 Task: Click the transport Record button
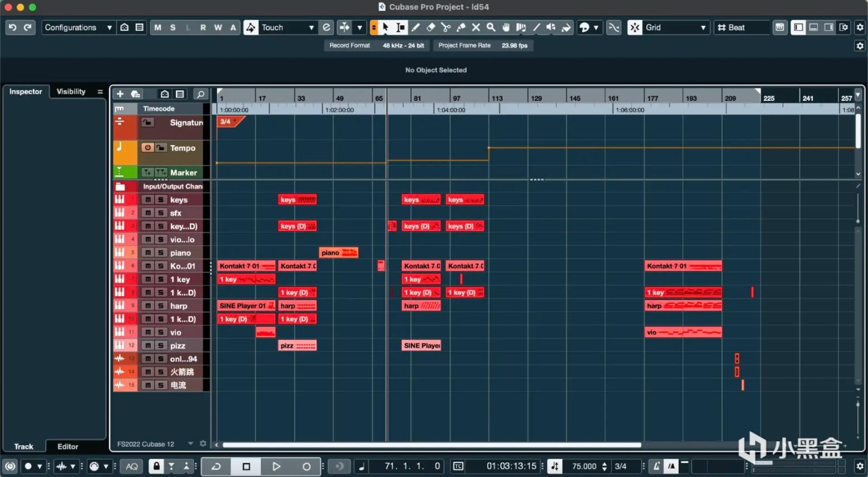click(x=306, y=466)
